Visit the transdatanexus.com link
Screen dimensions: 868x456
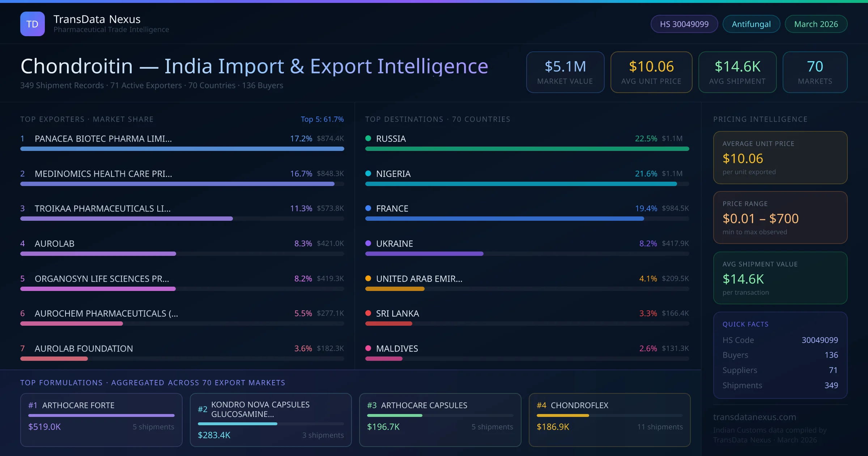pyautogui.click(x=754, y=417)
